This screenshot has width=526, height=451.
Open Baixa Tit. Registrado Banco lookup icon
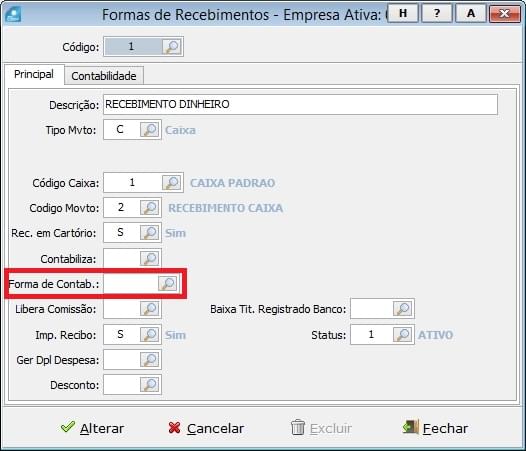[403, 308]
